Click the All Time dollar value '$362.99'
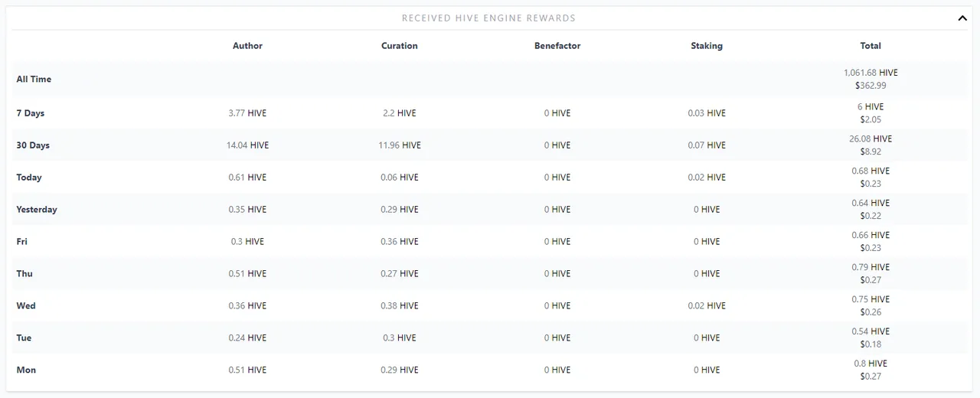This screenshot has height=398, width=980. coord(871,86)
